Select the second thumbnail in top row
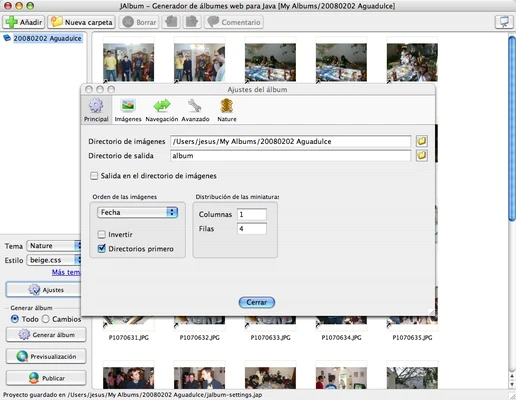Viewport: 516px width, 400px height. pyautogui.click(x=200, y=62)
